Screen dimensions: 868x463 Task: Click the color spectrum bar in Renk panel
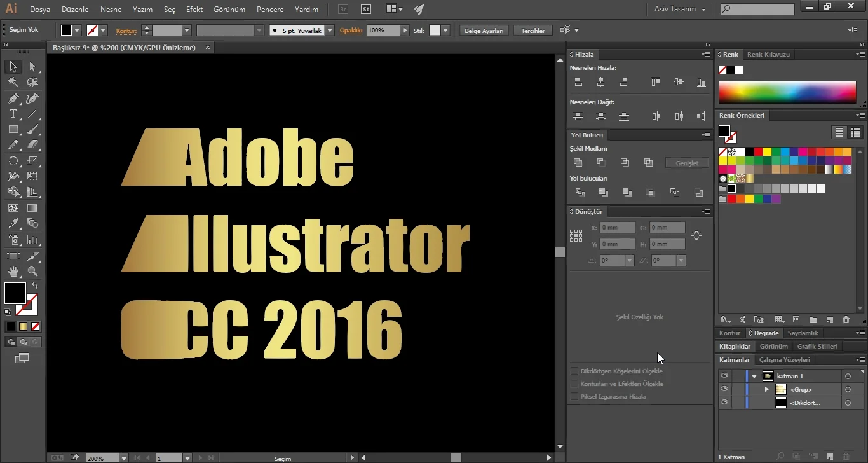[787, 92]
